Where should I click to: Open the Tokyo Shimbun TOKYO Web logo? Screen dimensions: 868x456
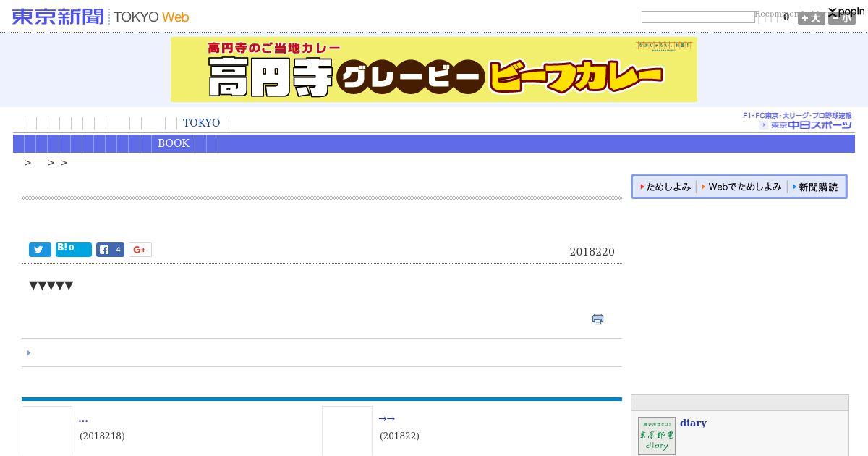coord(101,17)
